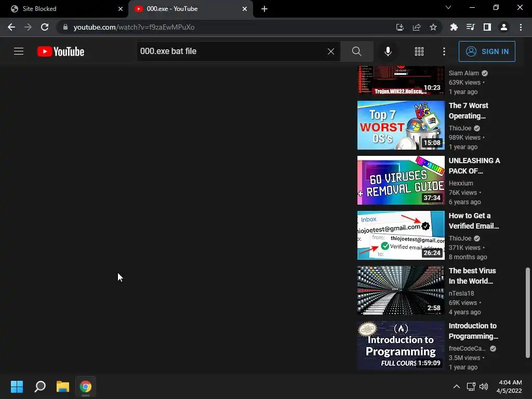Switch to the Site Blocked tab
This screenshot has height=399, width=532.
[x=64, y=9]
